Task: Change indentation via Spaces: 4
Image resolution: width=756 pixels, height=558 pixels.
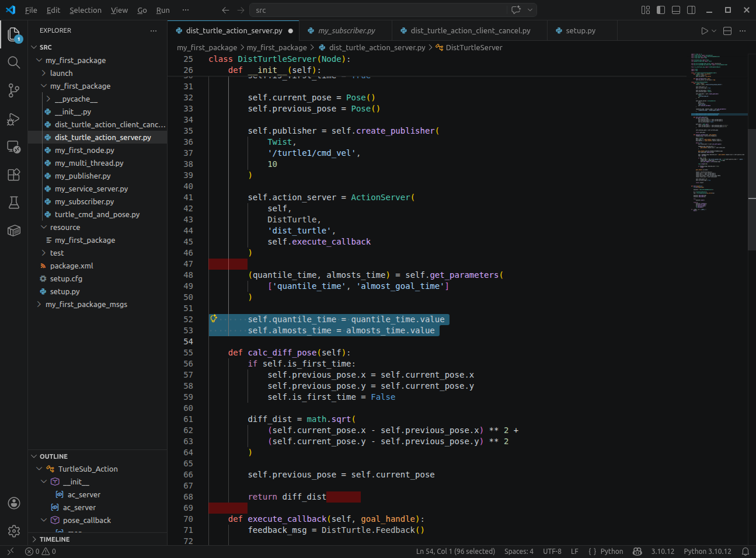Action: [519, 551]
